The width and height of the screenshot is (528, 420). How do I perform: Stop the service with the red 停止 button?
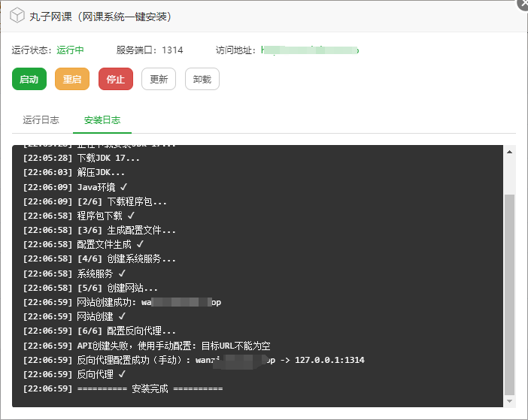click(x=116, y=79)
